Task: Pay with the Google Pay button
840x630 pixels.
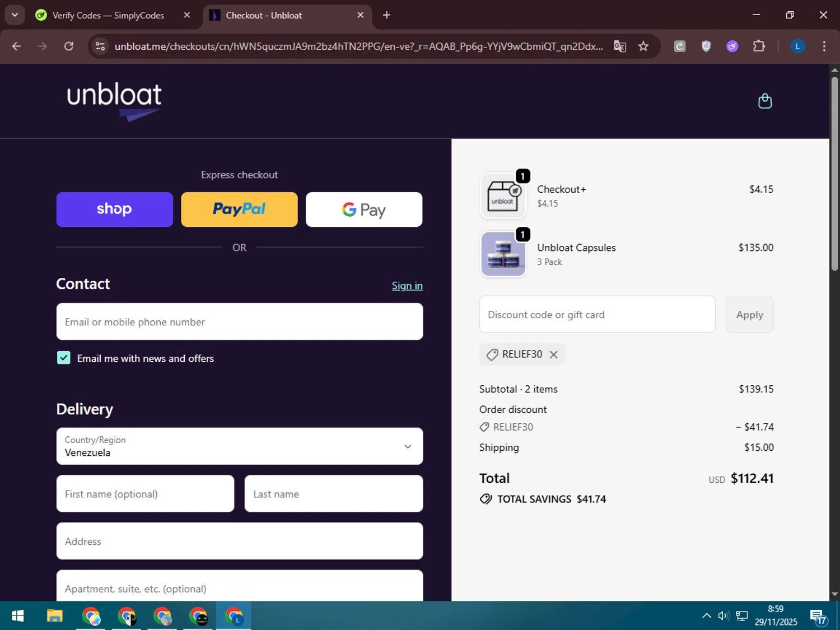Action: pos(364,209)
